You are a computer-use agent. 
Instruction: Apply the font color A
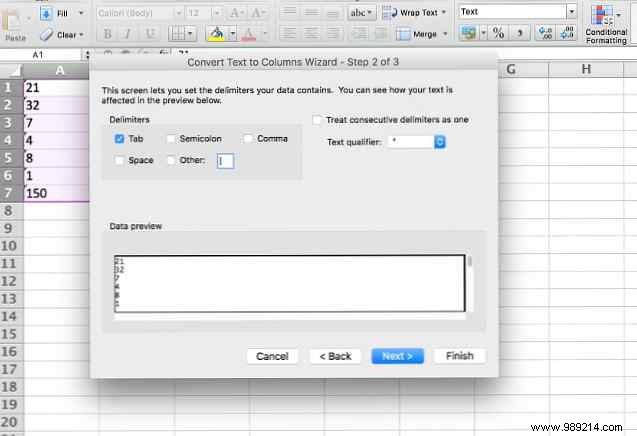pyautogui.click(x=249, y=34)
